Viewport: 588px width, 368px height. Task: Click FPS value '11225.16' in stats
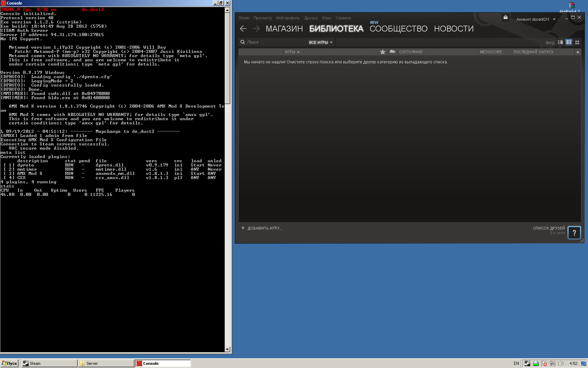coord(101,195)
